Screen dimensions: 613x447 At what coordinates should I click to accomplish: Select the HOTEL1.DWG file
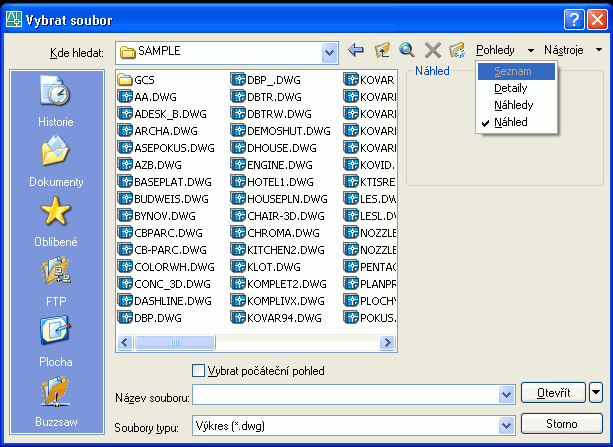pyautogui.click(x=274, y=180)
